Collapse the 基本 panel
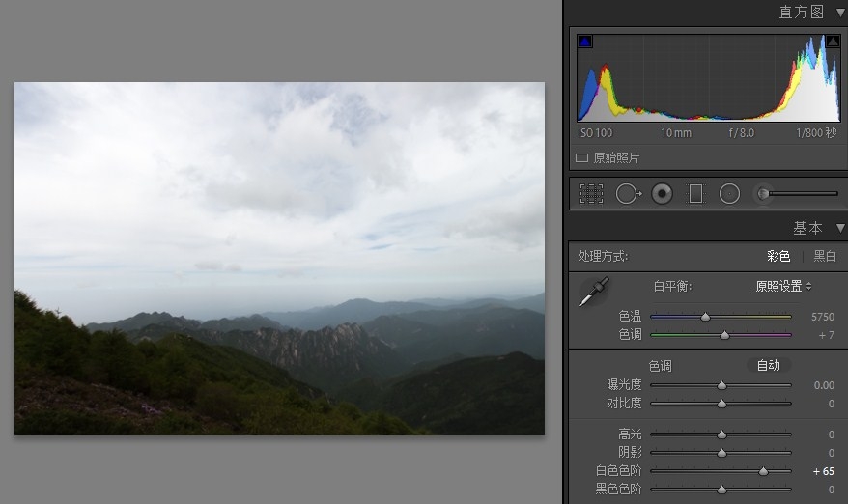The height and width of the screenshot is (504, 848). pyautogui.click(x=839, y=228)
